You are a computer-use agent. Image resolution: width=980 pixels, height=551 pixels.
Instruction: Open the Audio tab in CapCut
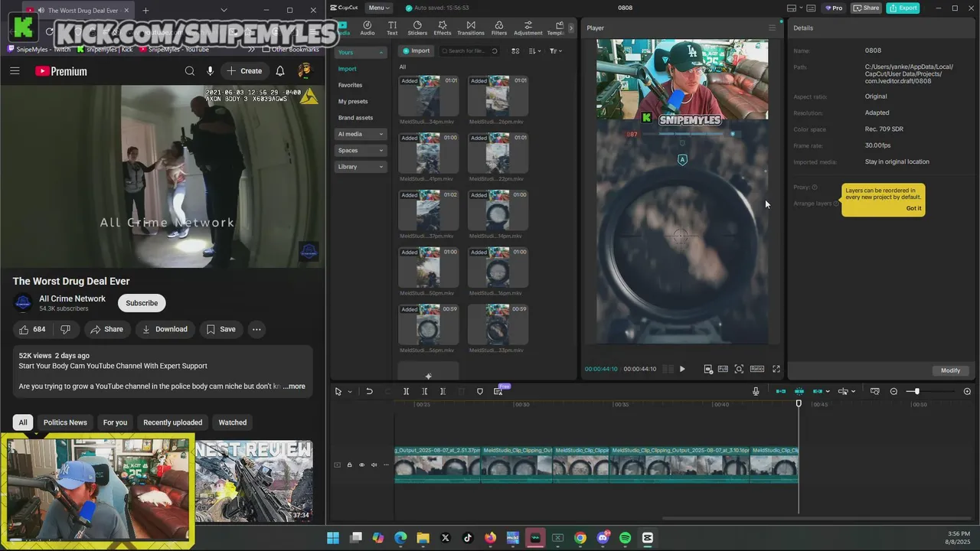click(367, 28)
